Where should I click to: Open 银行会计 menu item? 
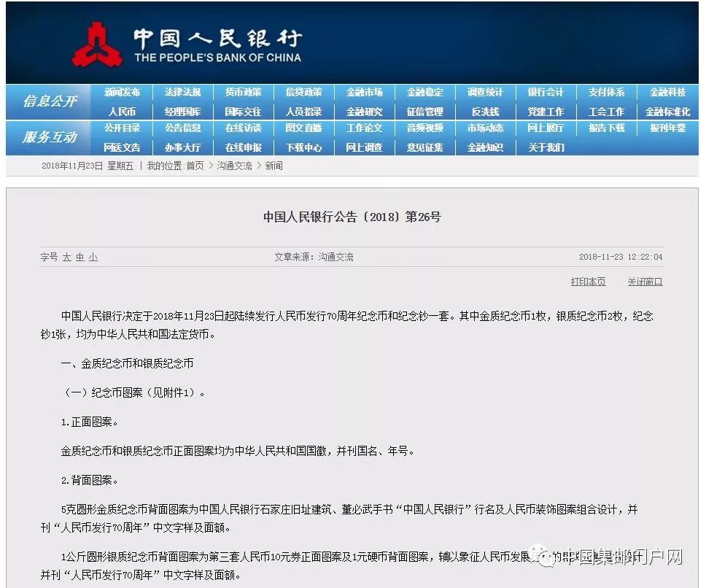[546, 93]
